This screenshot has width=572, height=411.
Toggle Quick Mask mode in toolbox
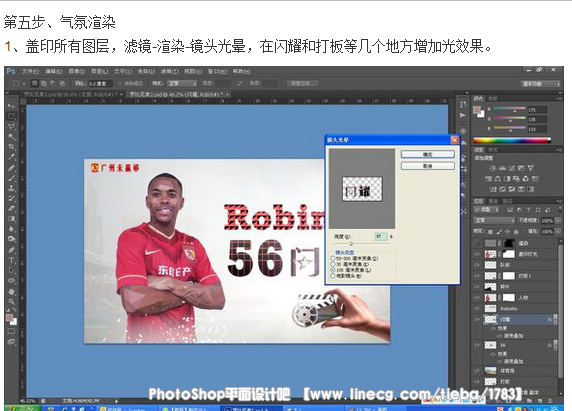[11, 331]
